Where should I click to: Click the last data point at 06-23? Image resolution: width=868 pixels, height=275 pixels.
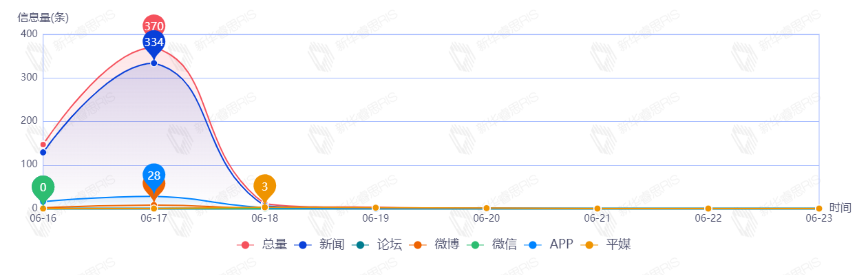coord(819,208)
